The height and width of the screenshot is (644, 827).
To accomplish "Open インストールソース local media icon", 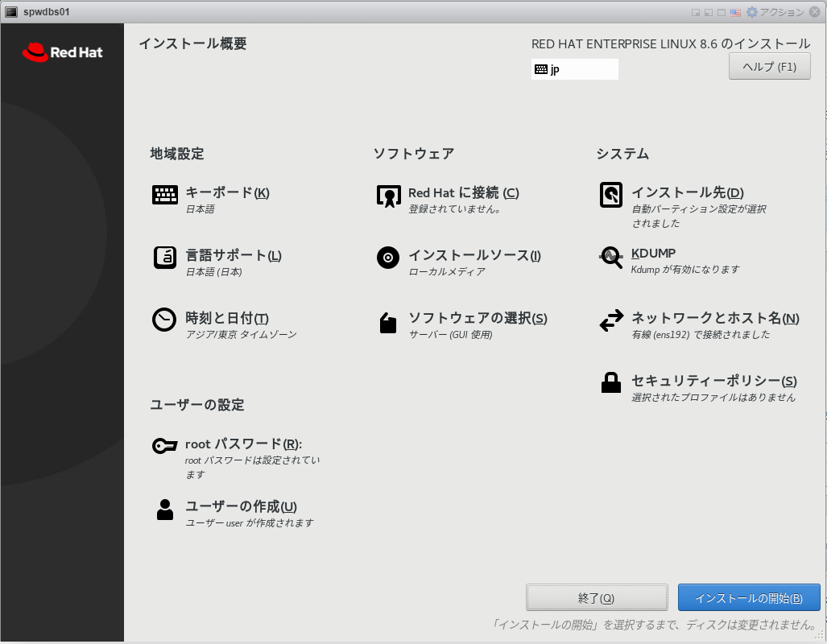I will tap(387, 258).
